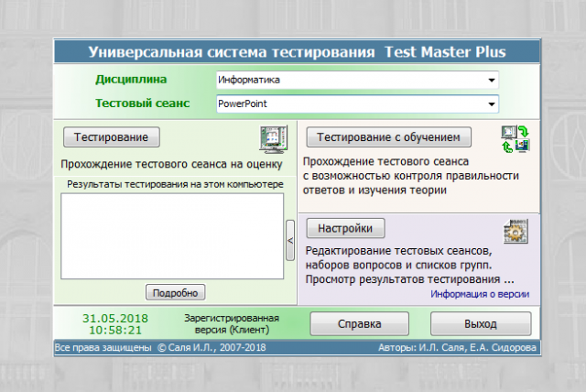Collapse results panel with the < button
This screenshot has height=392, width=586.
click(290, 240)
